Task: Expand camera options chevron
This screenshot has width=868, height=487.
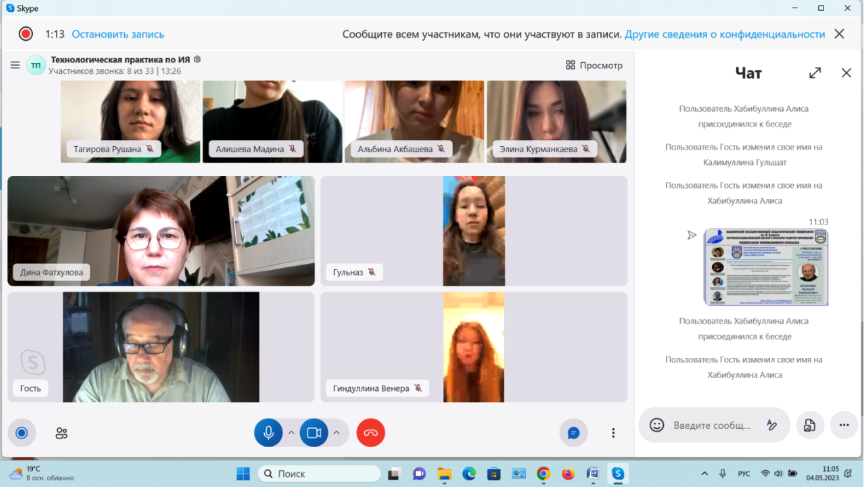Action: pos(336,433)
